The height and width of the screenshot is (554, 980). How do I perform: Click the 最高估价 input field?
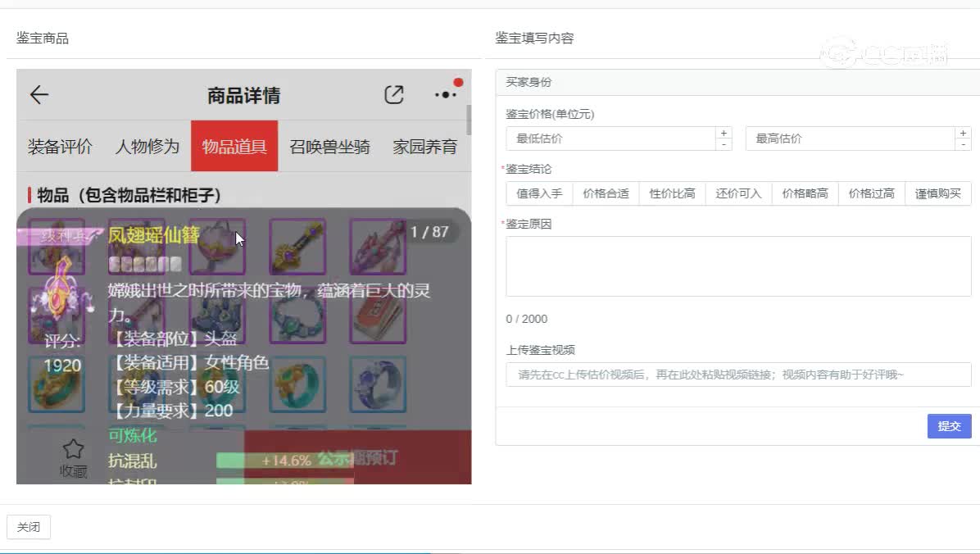click(850, 138)
